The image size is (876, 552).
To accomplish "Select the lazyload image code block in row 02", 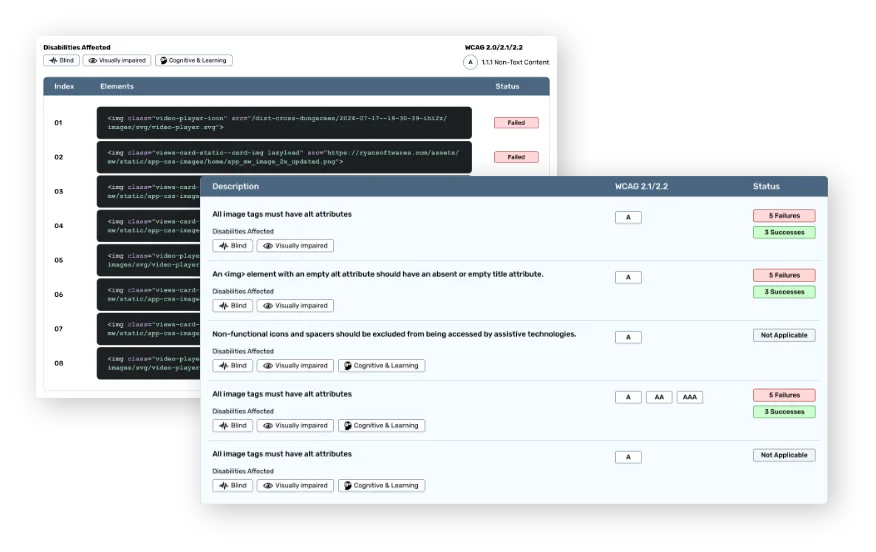I will click(x=284, y=157).
